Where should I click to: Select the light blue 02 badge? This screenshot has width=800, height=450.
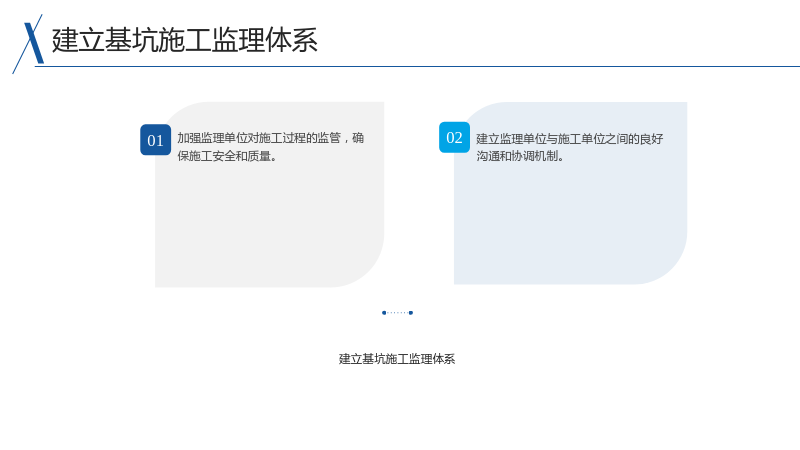[454, 137]
